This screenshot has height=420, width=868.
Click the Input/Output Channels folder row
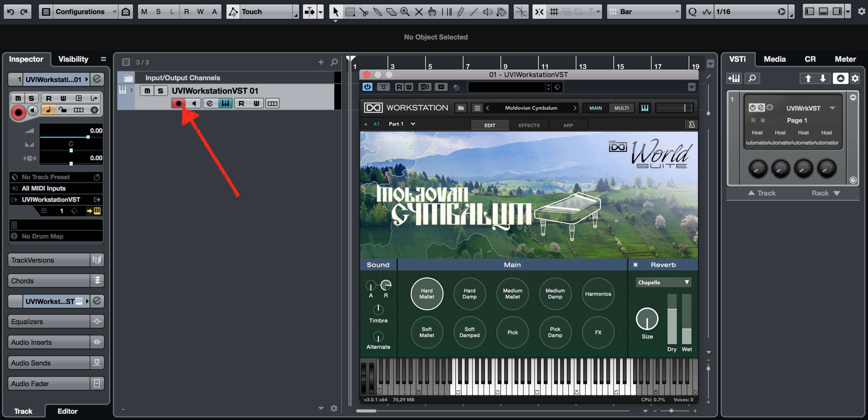226,78
